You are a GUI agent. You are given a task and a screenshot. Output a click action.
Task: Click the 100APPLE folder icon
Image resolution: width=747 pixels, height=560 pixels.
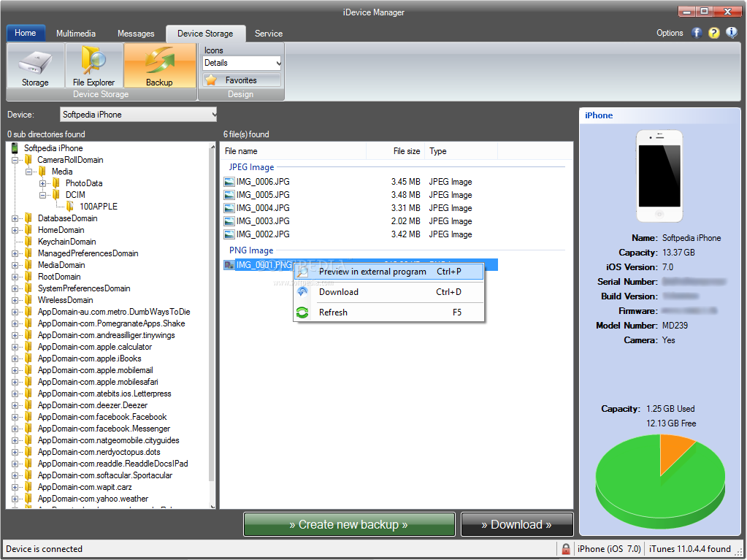point(71,206)
